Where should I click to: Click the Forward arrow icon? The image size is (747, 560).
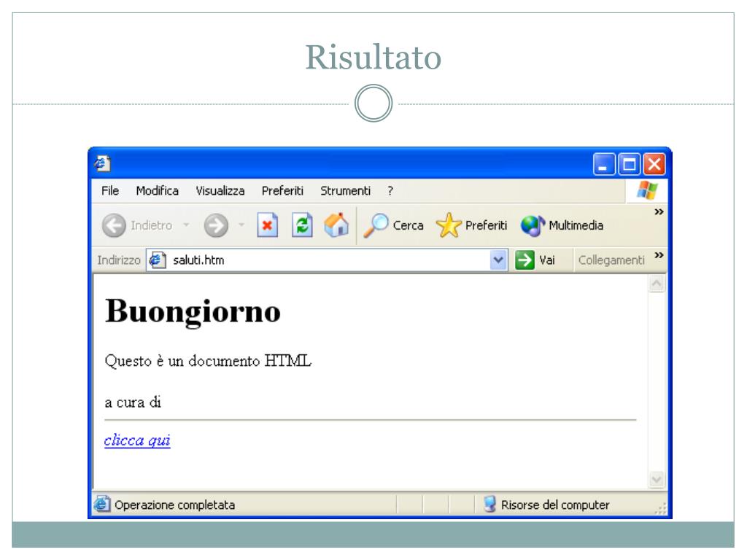point(216,225)
